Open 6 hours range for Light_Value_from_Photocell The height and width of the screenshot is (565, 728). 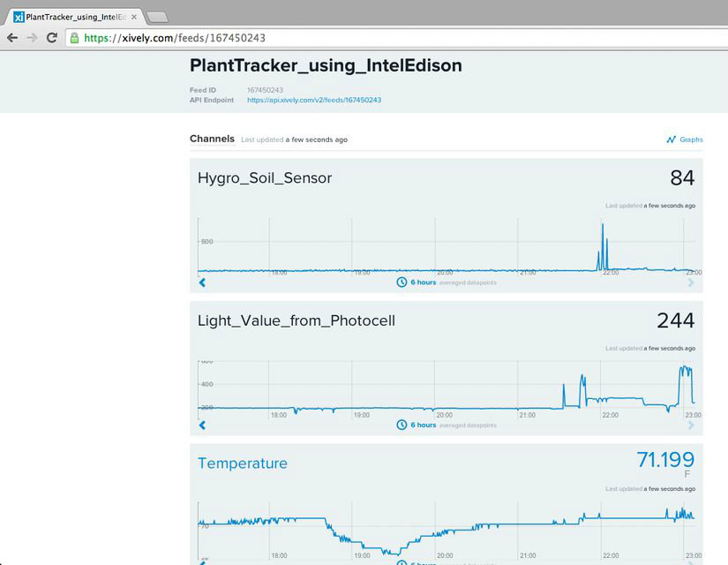click(x=423, y=425)
